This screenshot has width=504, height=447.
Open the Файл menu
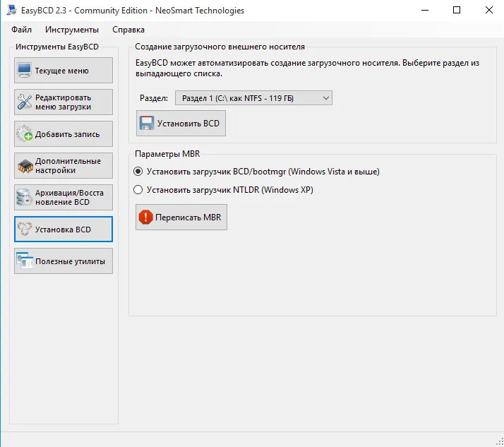[22, 30]
